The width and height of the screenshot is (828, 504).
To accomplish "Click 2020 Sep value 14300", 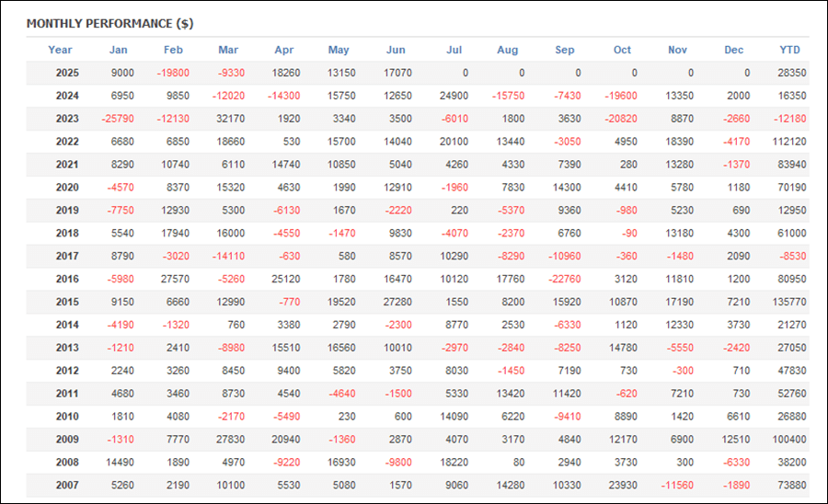I will coord(566,188).
